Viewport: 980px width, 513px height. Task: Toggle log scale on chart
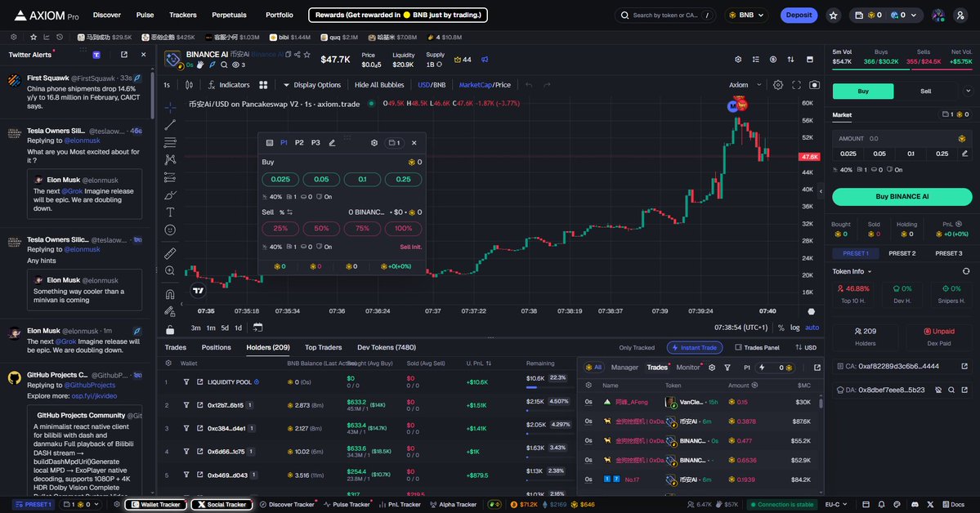pos(794,328)
